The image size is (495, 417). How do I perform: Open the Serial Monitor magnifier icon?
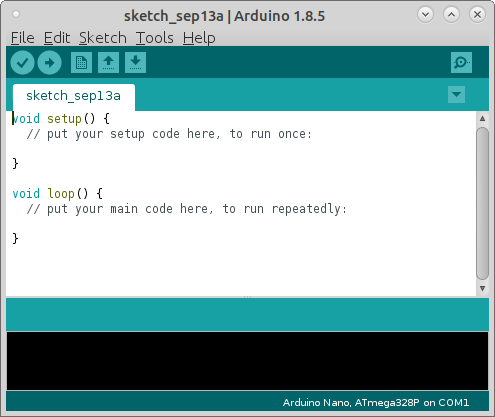(x=461, y=62)
